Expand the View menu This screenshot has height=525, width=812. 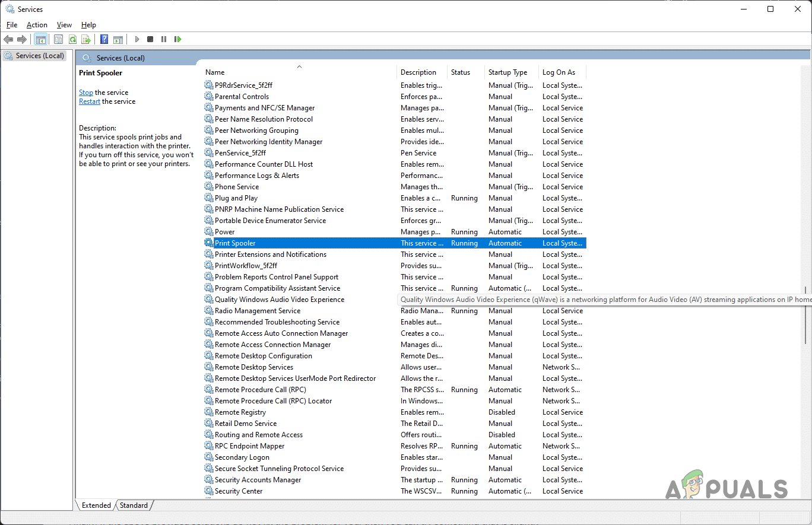pyautogui.click(x=64, y=25)
